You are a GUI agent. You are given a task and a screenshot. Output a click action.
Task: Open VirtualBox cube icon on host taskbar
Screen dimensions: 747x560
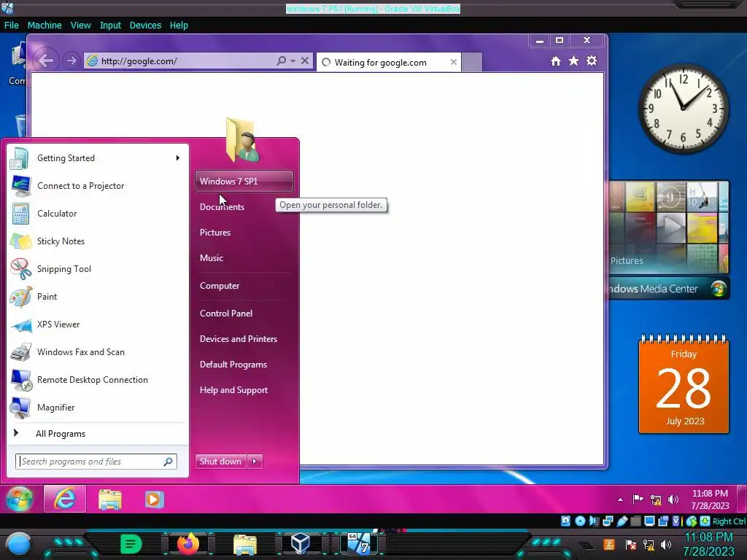click(301, 543)
